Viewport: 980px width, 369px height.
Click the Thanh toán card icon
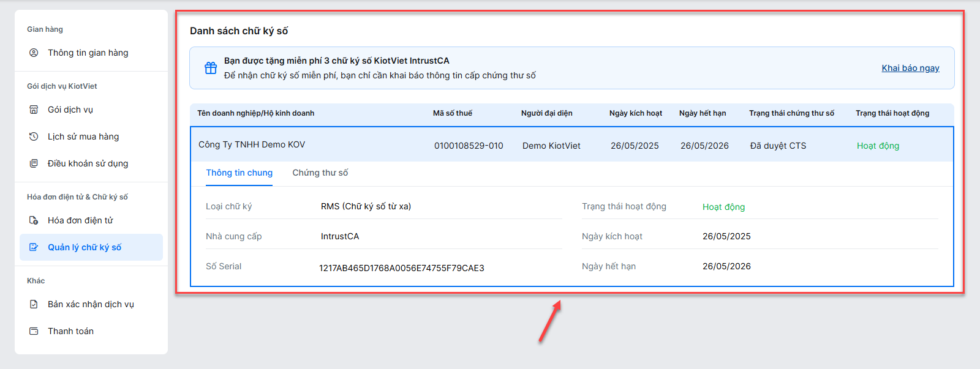point(34,331)
